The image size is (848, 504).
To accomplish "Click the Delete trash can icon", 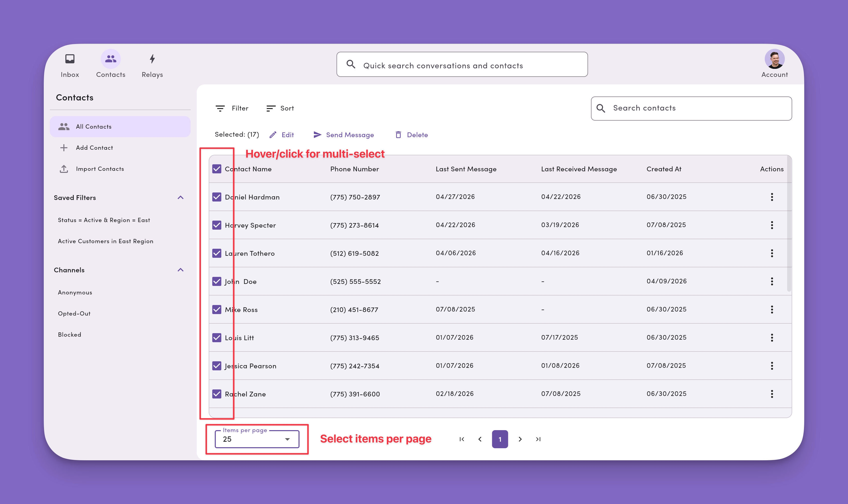I will point(398,135).
